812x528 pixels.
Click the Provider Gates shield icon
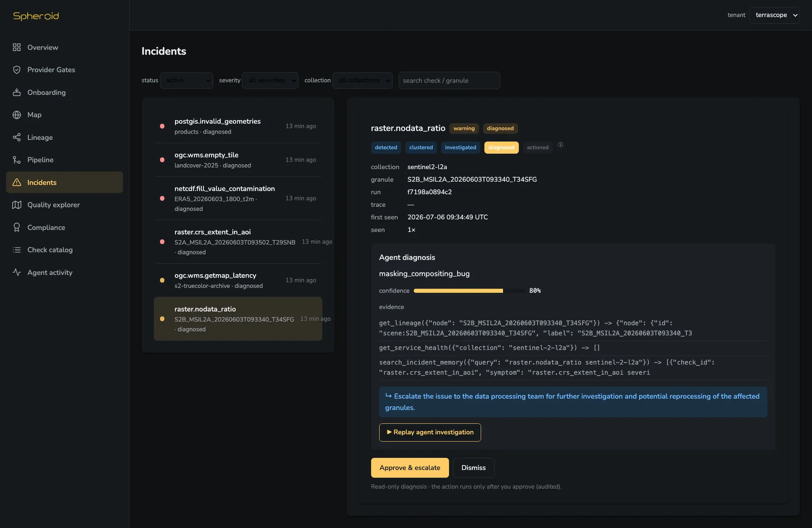[x=17, y=70]
